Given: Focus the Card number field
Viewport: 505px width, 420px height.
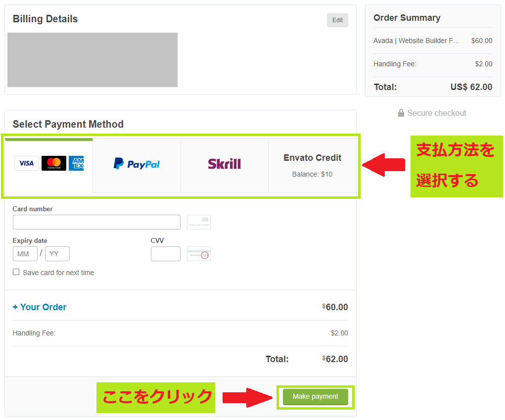Looking at the screenshot, I should (96, 222).
